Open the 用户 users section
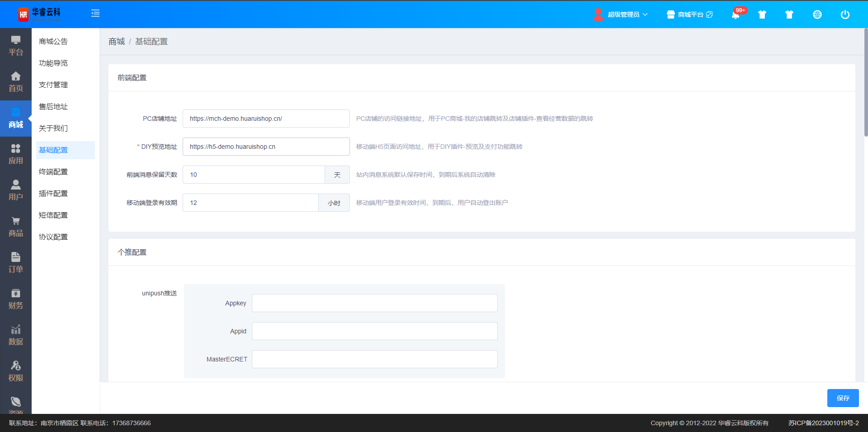This screenshot has width=868, height=432. click(16, 191)
